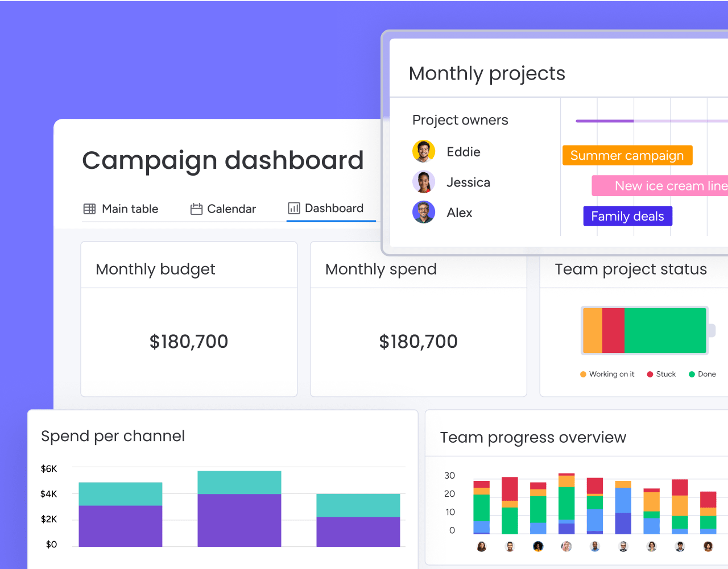Click the green Done battery segment
The image size is (728, 569).
665,330
